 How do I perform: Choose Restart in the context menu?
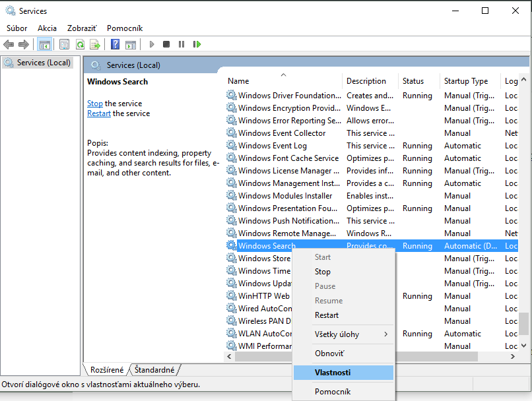[343, 315]
